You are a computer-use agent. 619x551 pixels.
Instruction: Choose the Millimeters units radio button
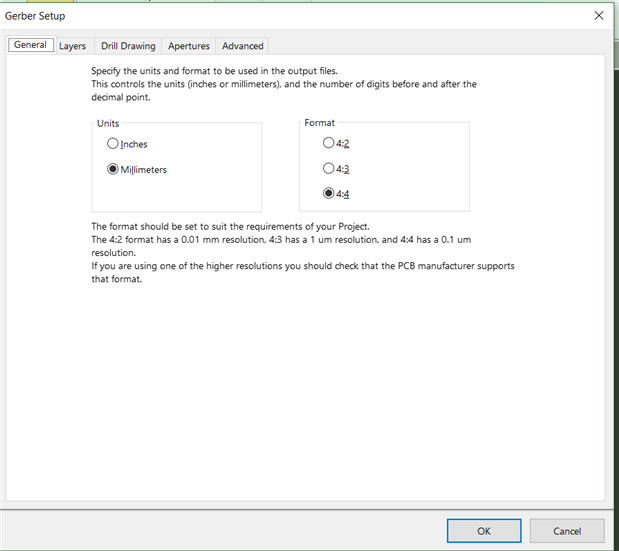[113, 169]
